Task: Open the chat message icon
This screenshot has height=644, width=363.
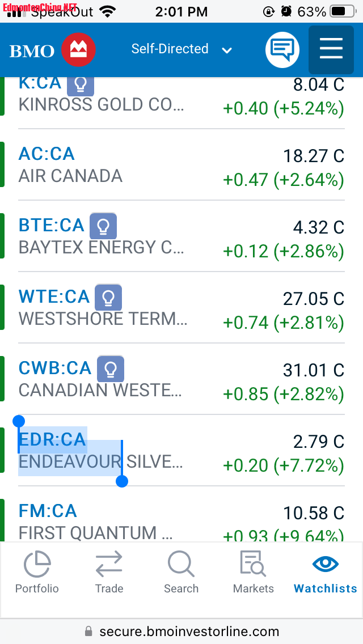Action: click(x=282, y=50)
